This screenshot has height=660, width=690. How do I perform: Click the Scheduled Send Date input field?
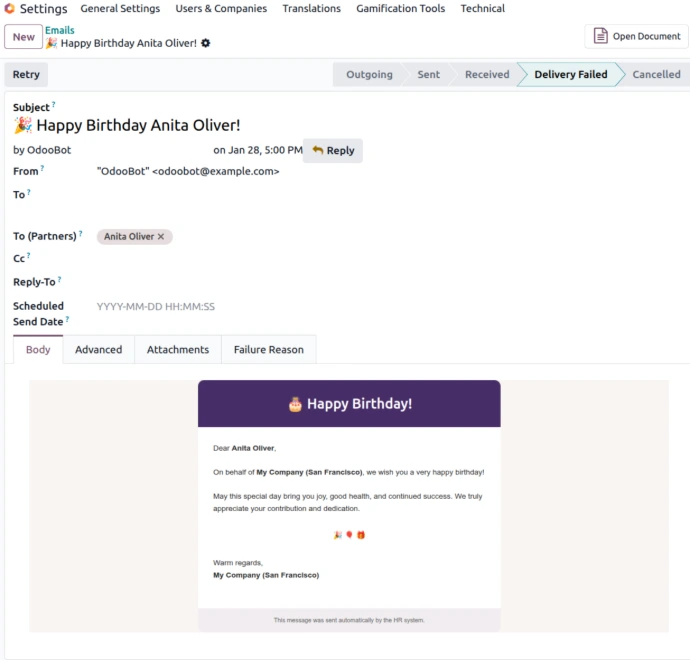click(200, 307)
